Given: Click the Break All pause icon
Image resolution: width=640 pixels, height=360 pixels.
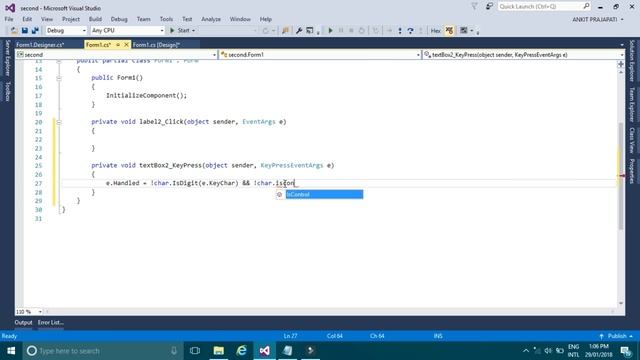Looking at the screenshot, I should pyautogui.click(x=341, y=31).
